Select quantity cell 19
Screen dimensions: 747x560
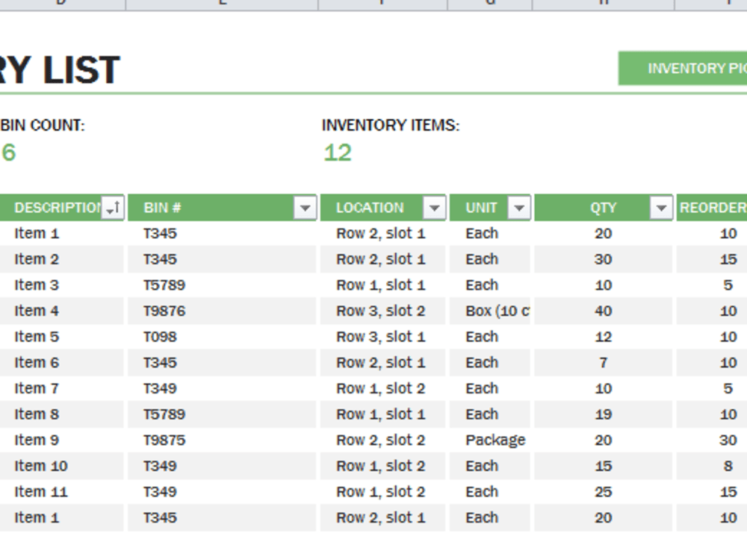(603, 414)
